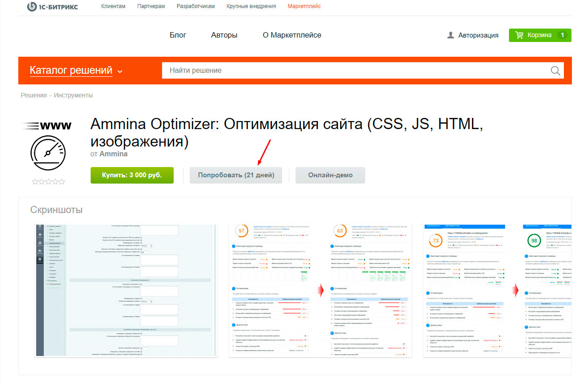Click the Скриншоты section heading
This screenshot has width=588, height=385.
pyautogui.click(x=56, y=209)
